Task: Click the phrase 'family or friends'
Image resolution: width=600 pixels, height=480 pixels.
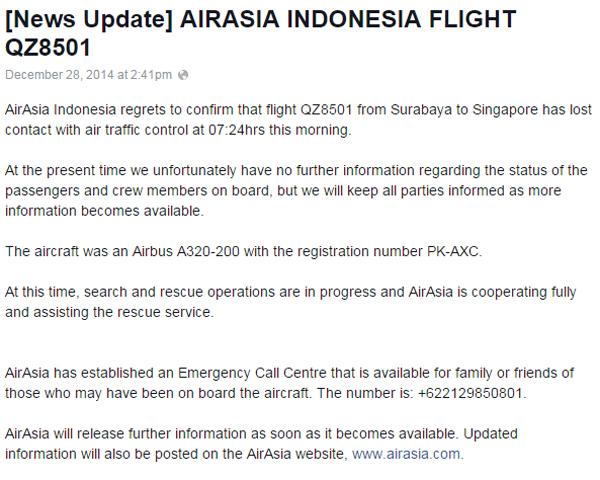Action: point(518,373)
